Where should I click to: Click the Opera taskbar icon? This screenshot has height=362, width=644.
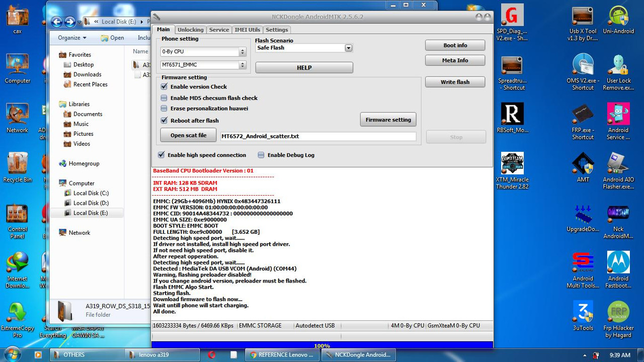coord(212,354)
